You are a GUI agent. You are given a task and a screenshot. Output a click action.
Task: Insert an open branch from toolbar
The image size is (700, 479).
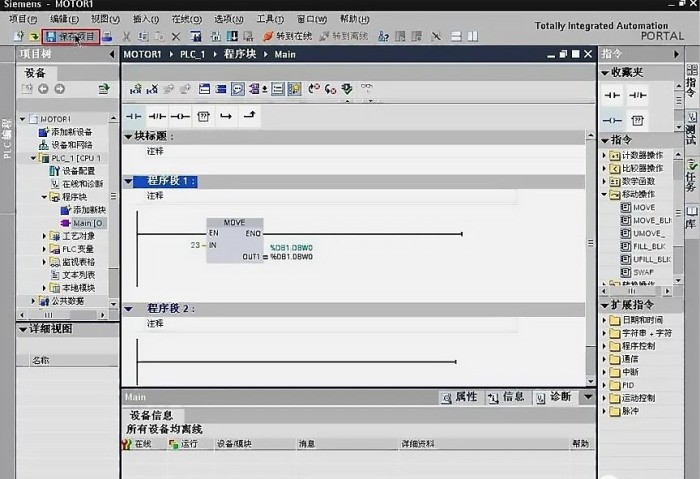pos(226,116)
